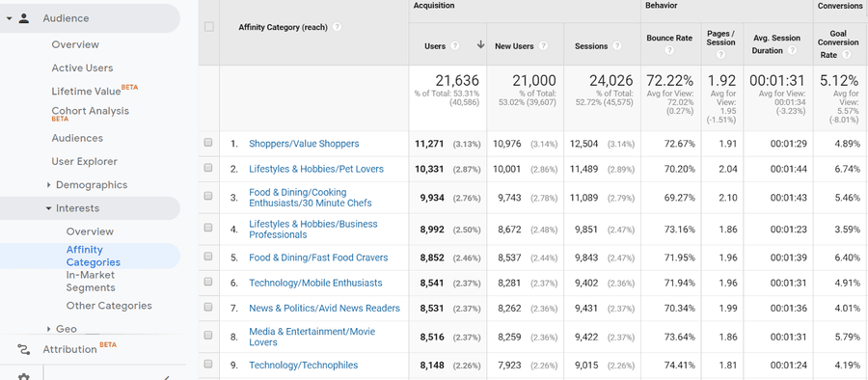Image resolution: width=868 pixels, height=380 pixels.
Task: Click Pet Lovers conversion rate 6.74%
Action: coord(847,169)
